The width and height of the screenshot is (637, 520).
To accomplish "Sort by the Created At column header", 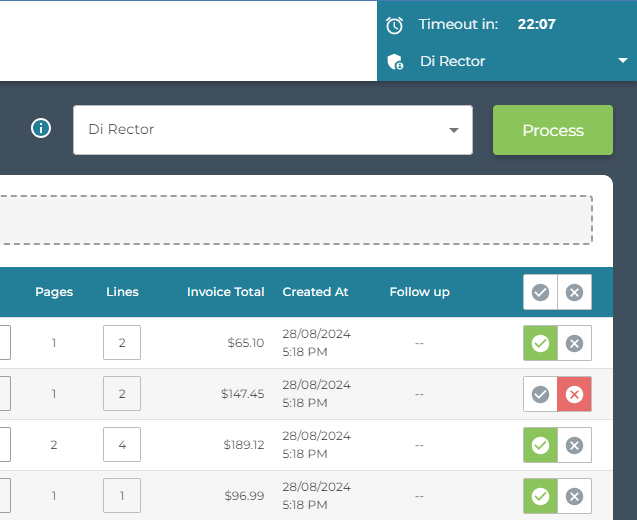I will pyautogui.click(x=315, y=292).
